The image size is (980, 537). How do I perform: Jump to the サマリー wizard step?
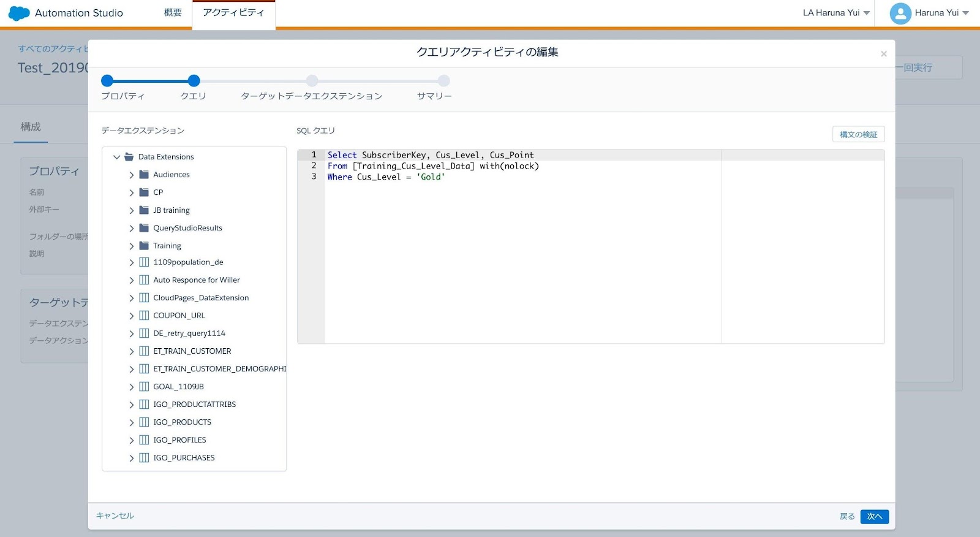(443, 81)
